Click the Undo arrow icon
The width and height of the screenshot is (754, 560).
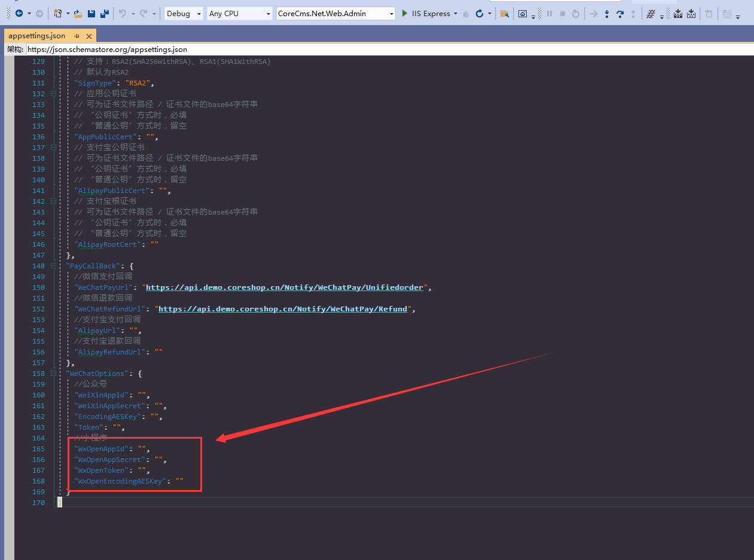123,13
